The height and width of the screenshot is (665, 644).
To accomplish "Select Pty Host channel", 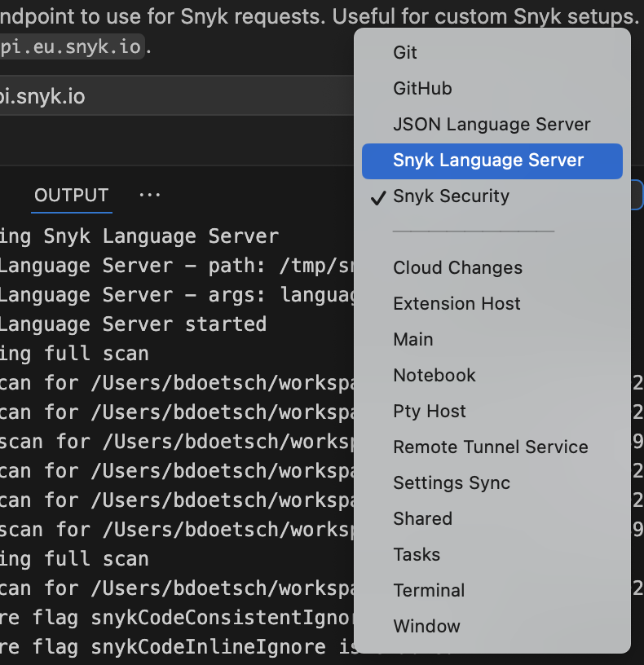I will [430, 411].
